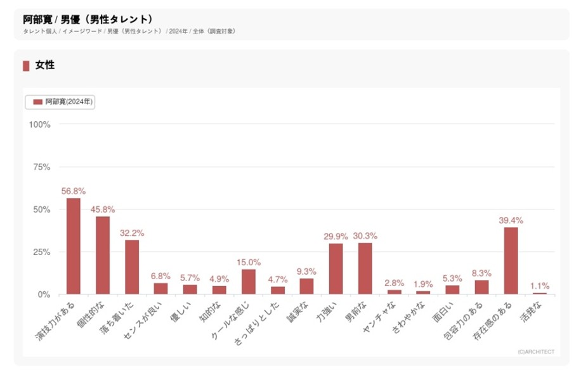Viewport: 588px width, 375px height.
Task: Select the 力強い bar at 29.9%
Action: pos(336,269)
